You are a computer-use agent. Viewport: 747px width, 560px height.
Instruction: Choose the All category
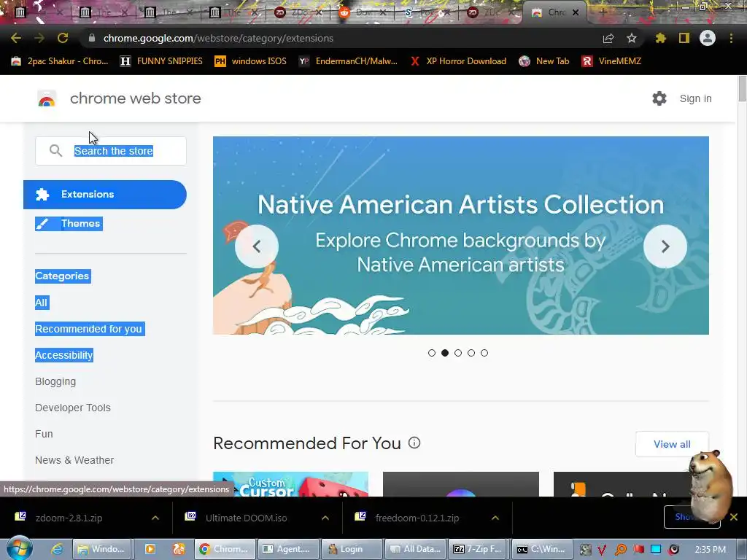pos(42,303)
